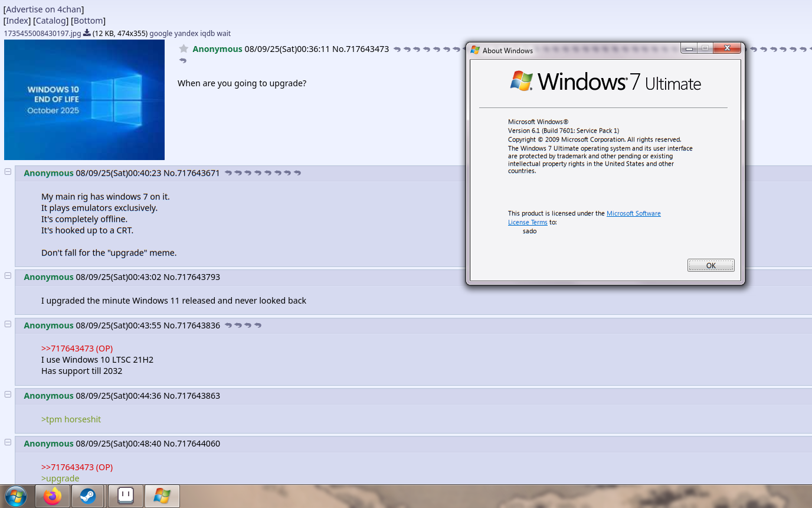Reverse search the image with yandex
812x508 pixels.
[x=187, y=34]
